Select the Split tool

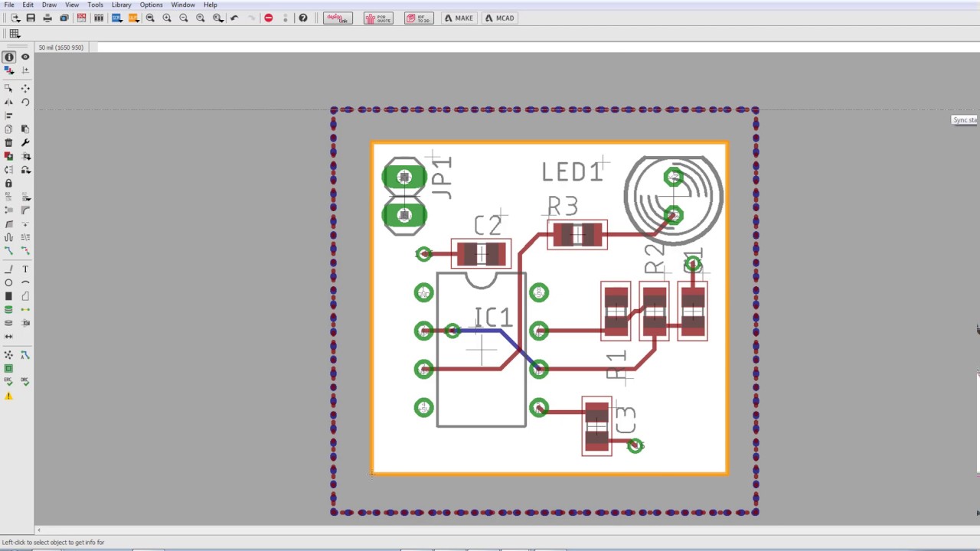point(8,224)
